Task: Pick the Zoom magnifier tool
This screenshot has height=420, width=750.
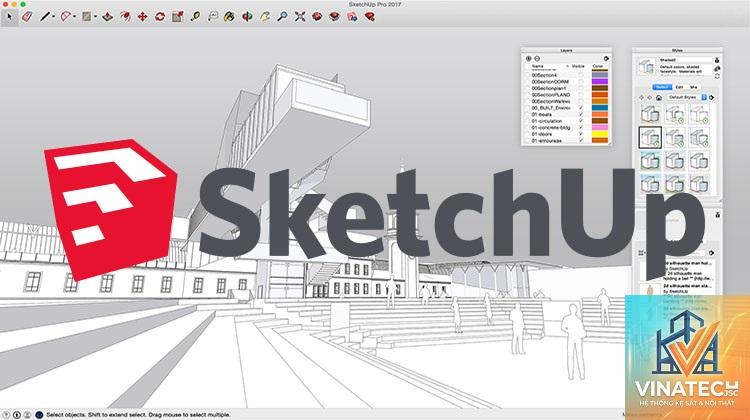Action: 282,17
